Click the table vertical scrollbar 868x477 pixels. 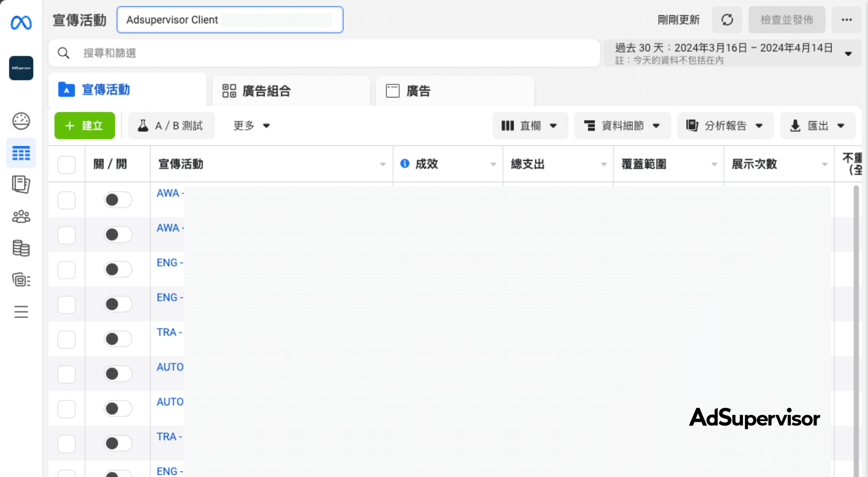856,331
